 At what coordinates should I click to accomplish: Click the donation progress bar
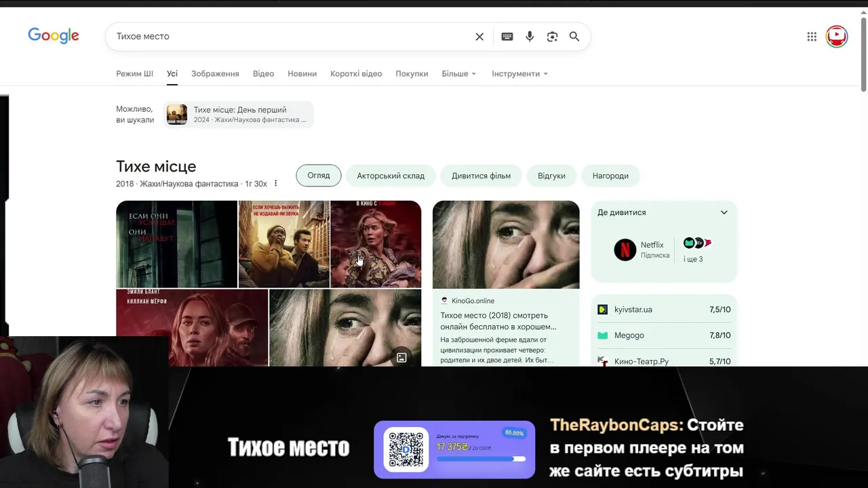[481, 459]
